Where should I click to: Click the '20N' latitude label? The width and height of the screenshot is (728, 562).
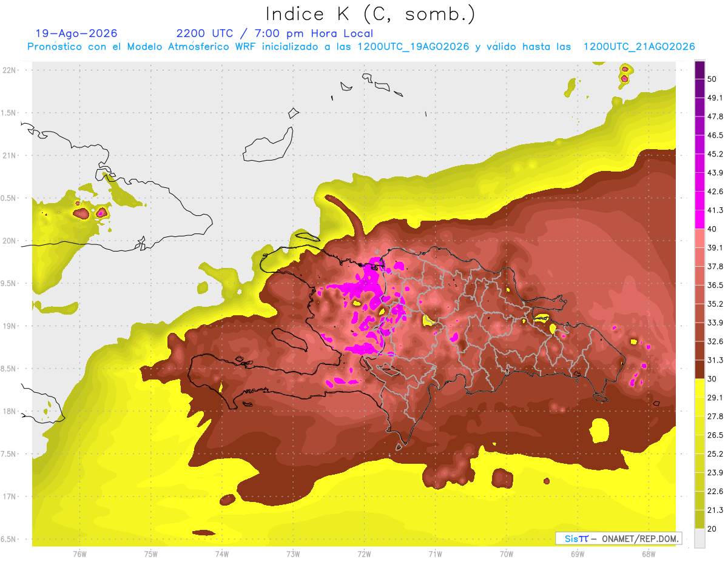(x=9, y=241)
